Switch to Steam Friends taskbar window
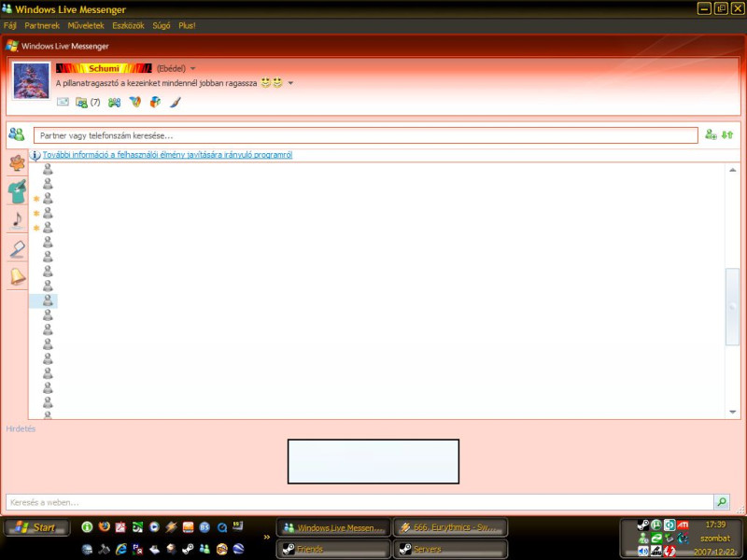This screenshot has width=747, height=560. coord(333,549)
